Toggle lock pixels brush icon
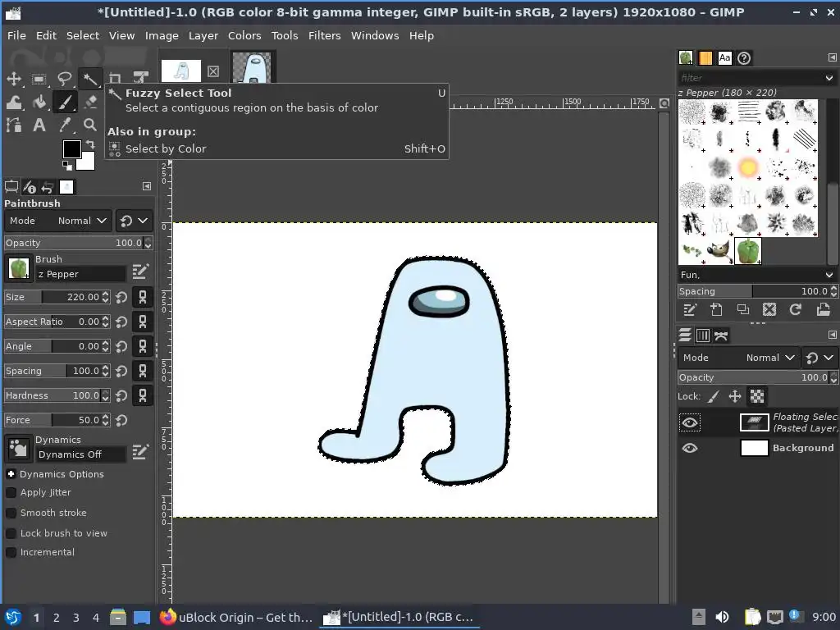 pos(713,396)
